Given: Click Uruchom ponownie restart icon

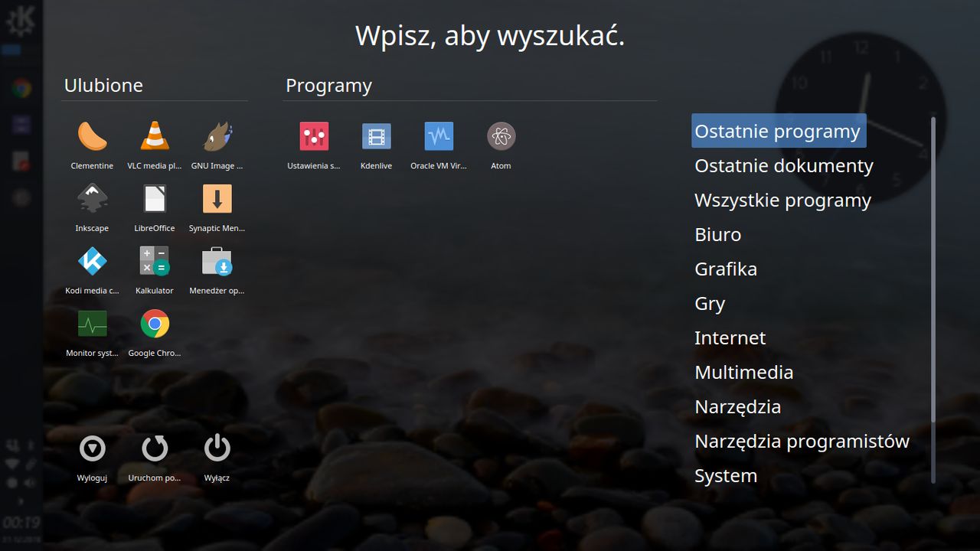Looking at the screenshot, I should point(155,448).
